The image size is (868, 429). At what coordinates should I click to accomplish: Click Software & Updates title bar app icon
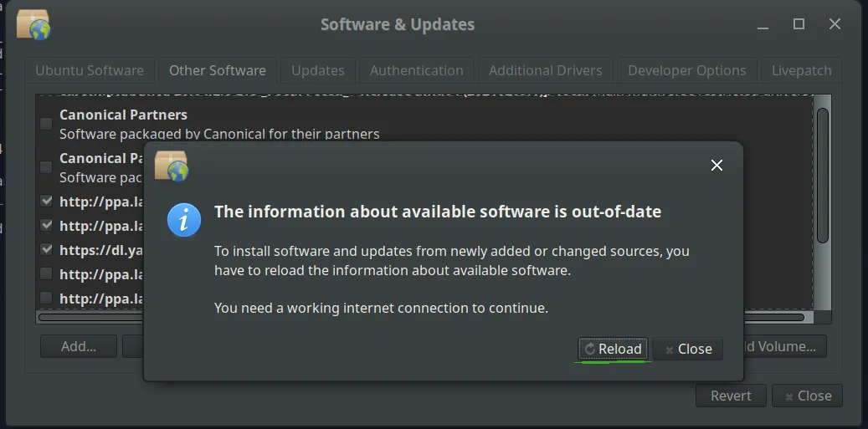[x=33, y=25]
